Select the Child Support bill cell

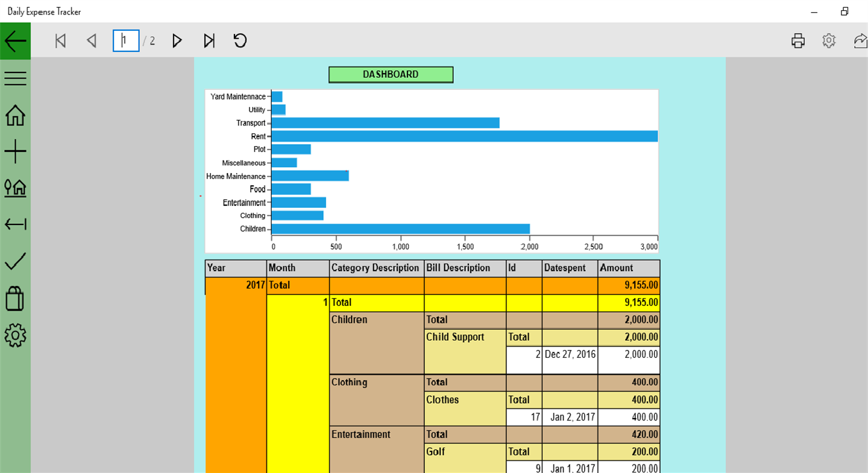(465, 352)
